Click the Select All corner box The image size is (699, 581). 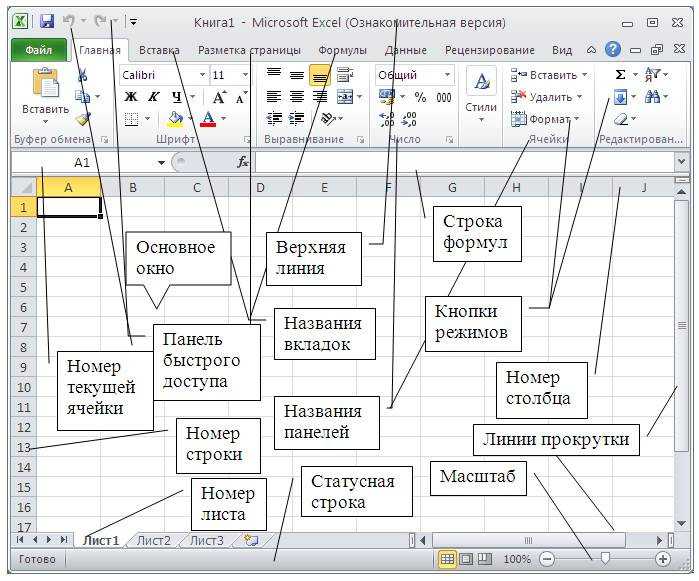coord(23,187)
